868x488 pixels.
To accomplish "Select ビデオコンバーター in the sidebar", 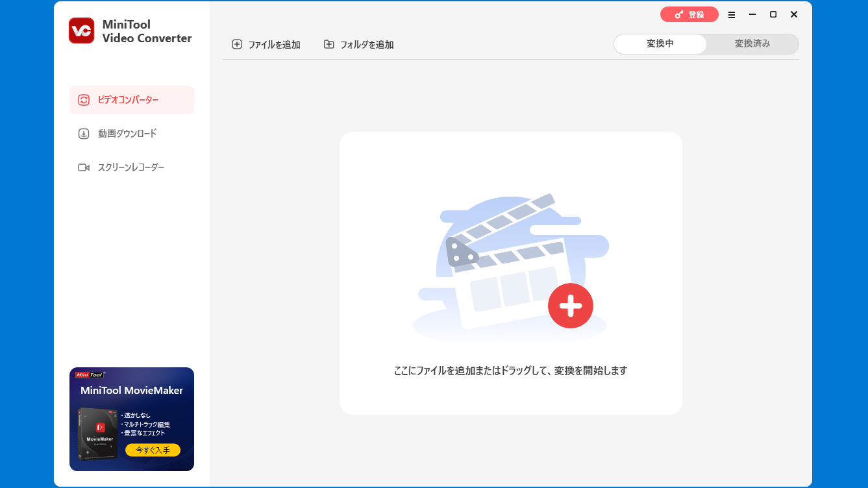I will pyautogui.click(x=132, y=100).
